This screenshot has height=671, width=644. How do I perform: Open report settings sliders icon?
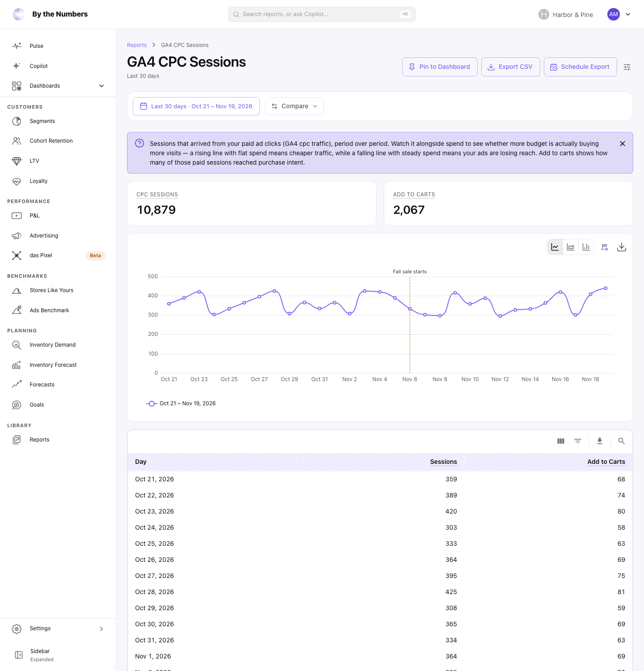click(x=627, y=67)
